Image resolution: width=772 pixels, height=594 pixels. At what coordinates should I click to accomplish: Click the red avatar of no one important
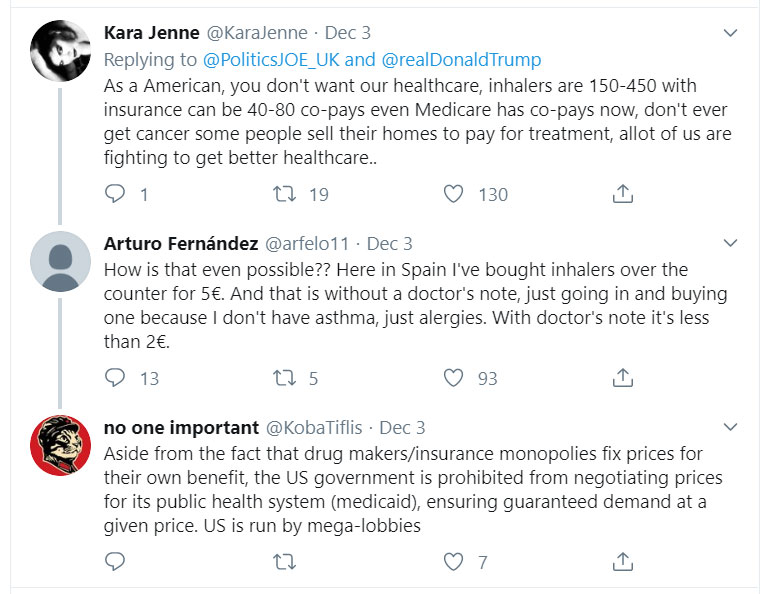click(61, 445)
